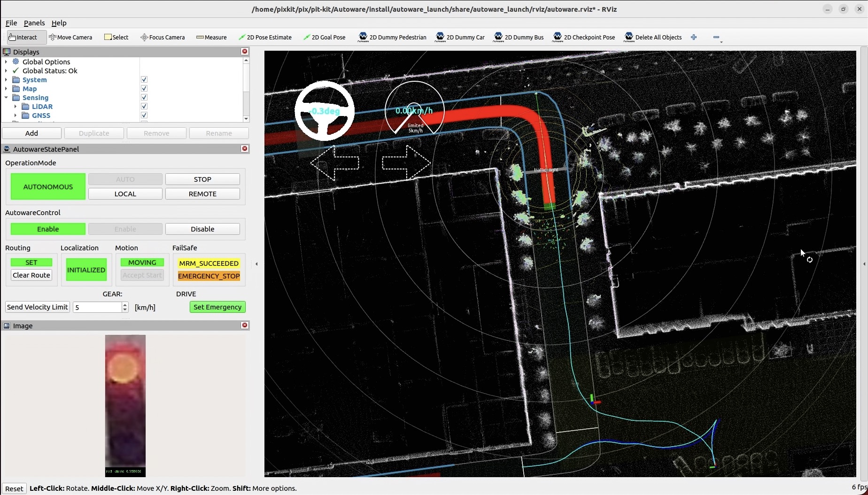The image size is (868, 495).
Task: Click the Add display button
Action: click(31, 133)
